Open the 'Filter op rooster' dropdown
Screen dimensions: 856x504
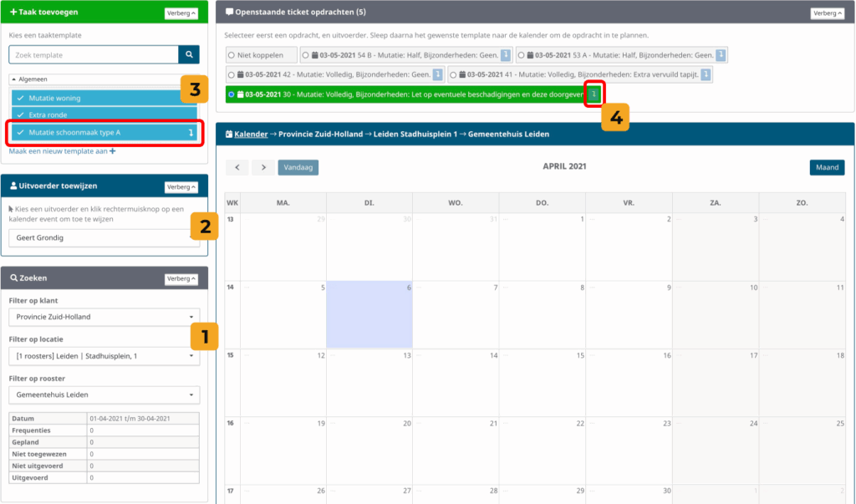(x=103, y=395)
